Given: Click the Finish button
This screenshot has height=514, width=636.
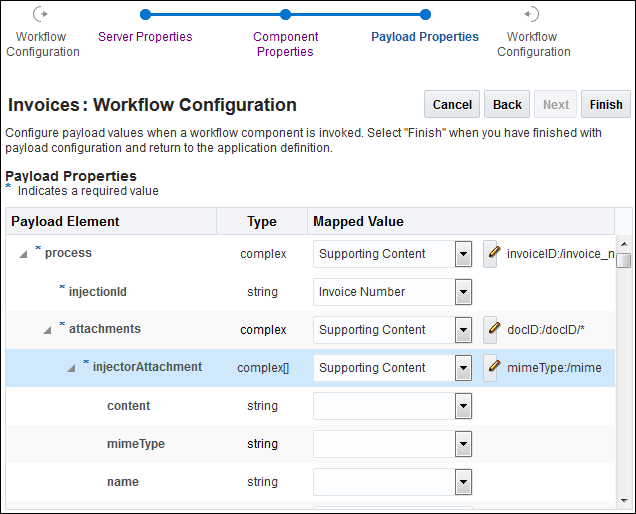Looking at the screenshot, I should click(606, 104).
